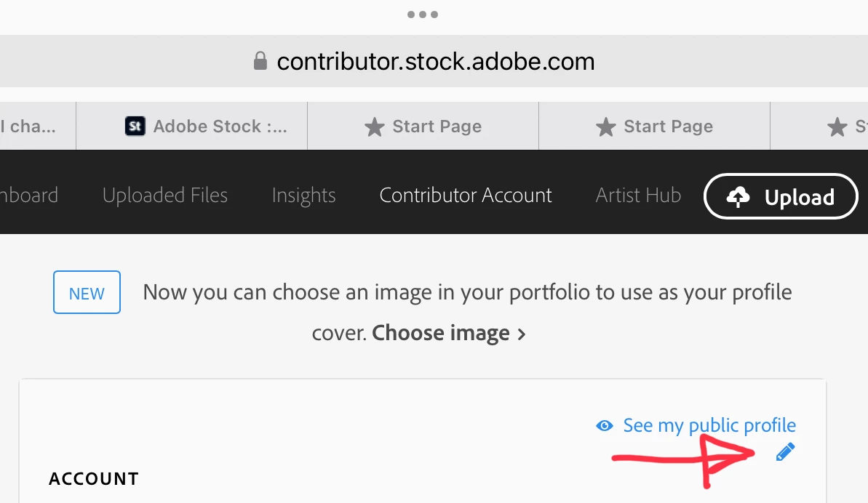This screenshot has width=868, height=503.
Task: Click the blue pencil edit icon
Action: (x=786, y=452)
